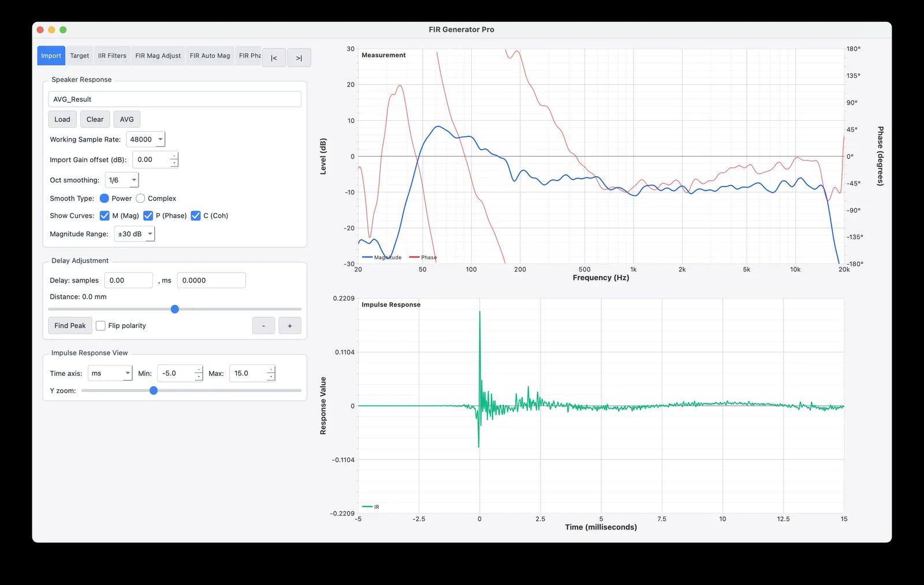This screenshot has height=585, width=924.
Task: Increase Max time stepper up arrow
Action: coord(271,370)
